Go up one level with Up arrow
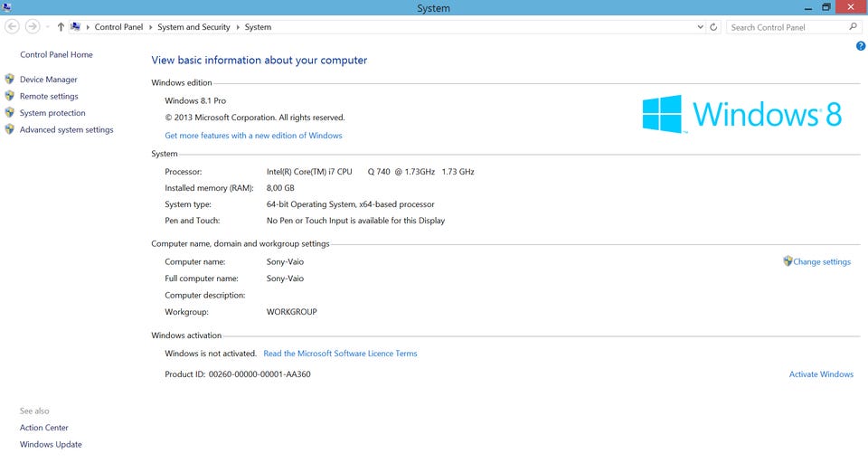This screenshot has width=868, height=463. [61, 27]
